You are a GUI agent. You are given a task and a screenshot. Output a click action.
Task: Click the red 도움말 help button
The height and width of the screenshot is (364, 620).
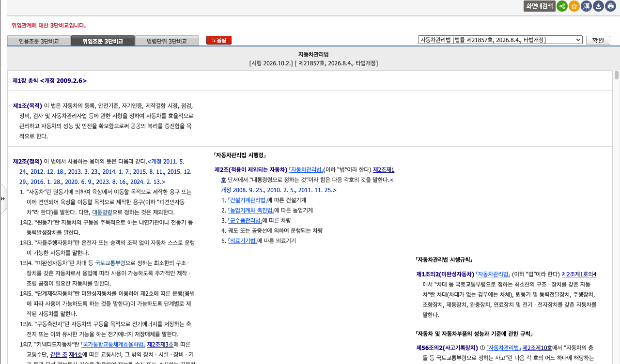(219, 40)
